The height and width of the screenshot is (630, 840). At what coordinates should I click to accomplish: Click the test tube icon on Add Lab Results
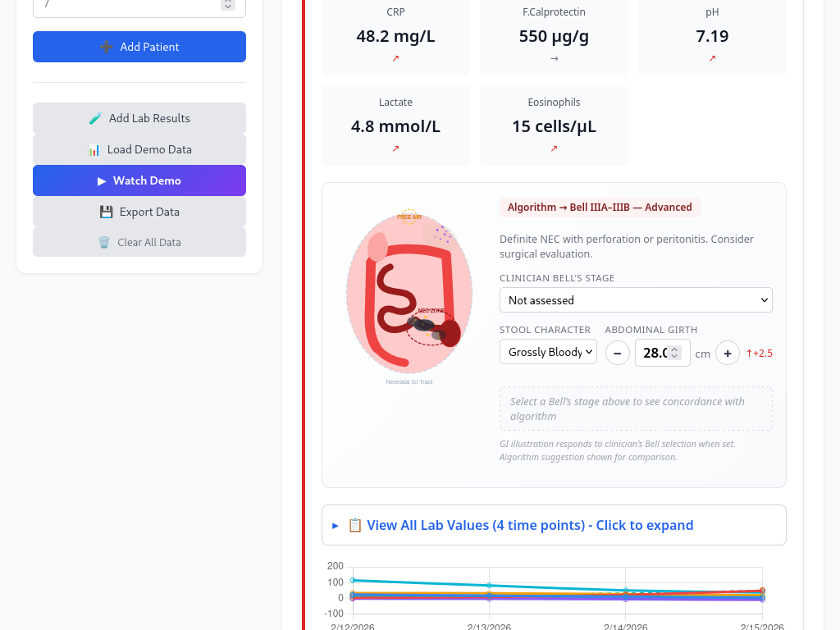point(95,119)
